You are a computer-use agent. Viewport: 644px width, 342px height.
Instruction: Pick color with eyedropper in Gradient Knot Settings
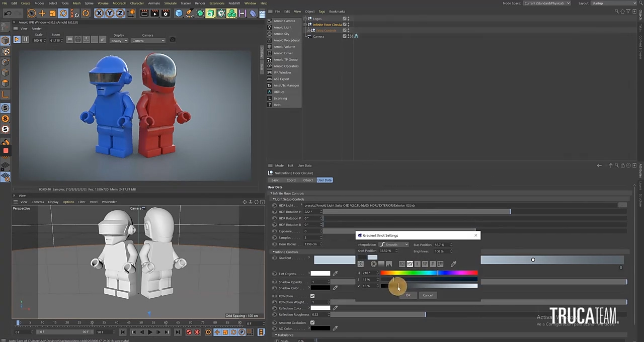click(x=453, y=264)
